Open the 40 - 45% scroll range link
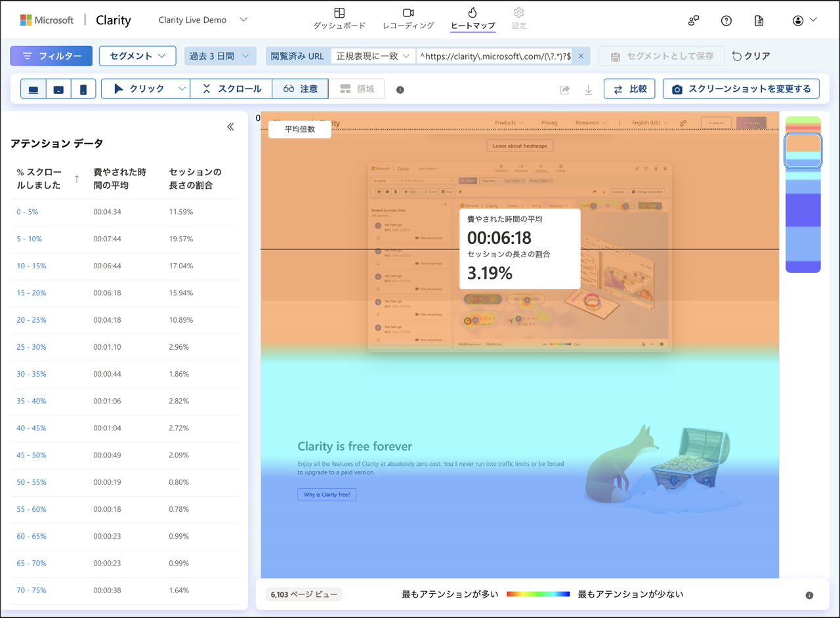Viewport: 840px width, 618px height. tap(31, 428)
